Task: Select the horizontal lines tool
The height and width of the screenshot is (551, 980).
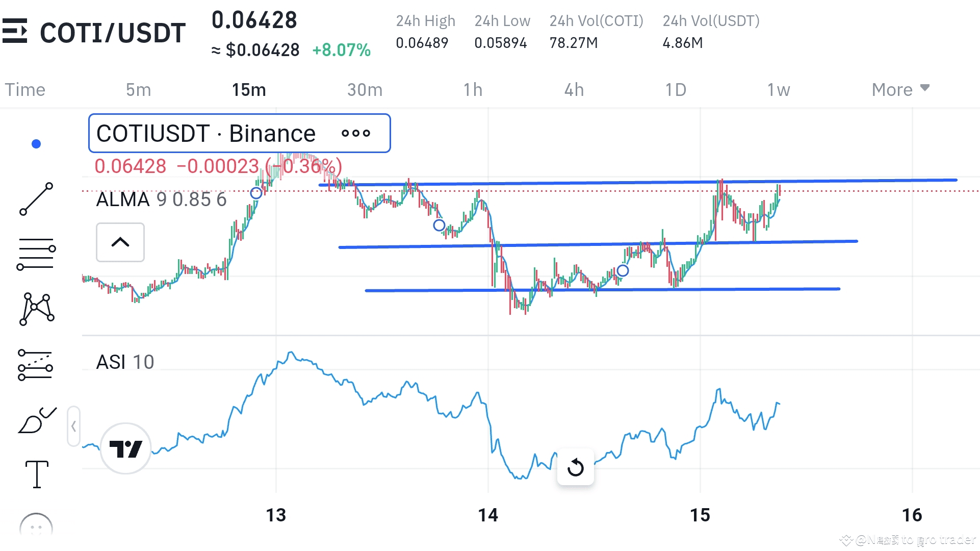Action: pyautogui.click(x=36, y=254)
